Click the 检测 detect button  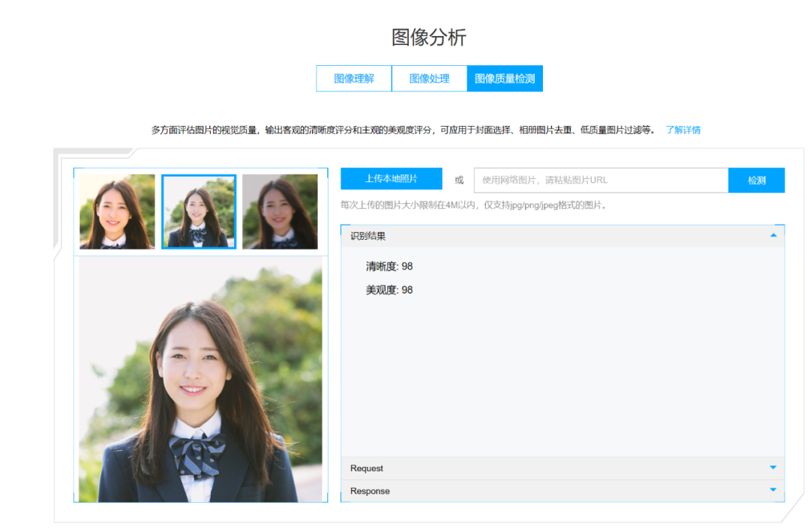(x=756, y=180)
